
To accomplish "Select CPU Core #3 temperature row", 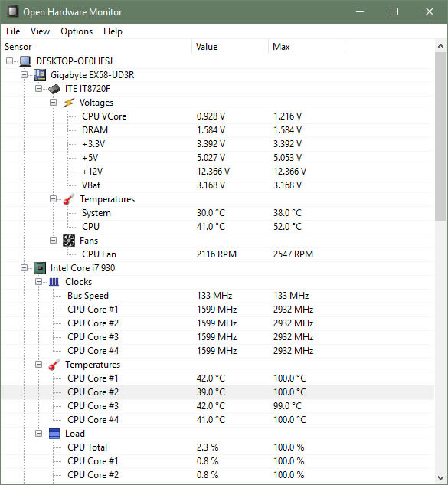I will click(x=217, y=406).
